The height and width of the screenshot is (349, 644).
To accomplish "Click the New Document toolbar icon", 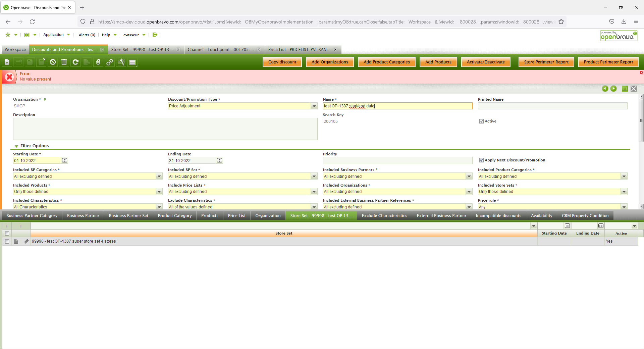I will 7,62.
